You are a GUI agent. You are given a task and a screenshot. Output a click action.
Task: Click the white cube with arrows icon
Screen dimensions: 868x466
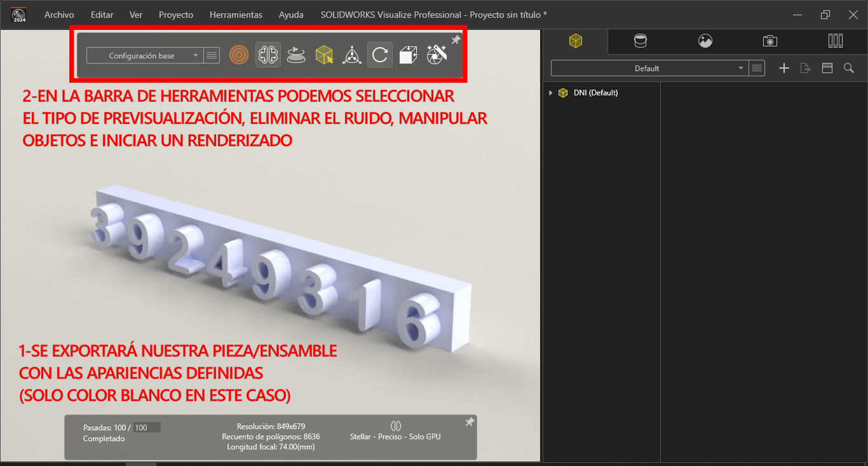[x=408, y=55]
